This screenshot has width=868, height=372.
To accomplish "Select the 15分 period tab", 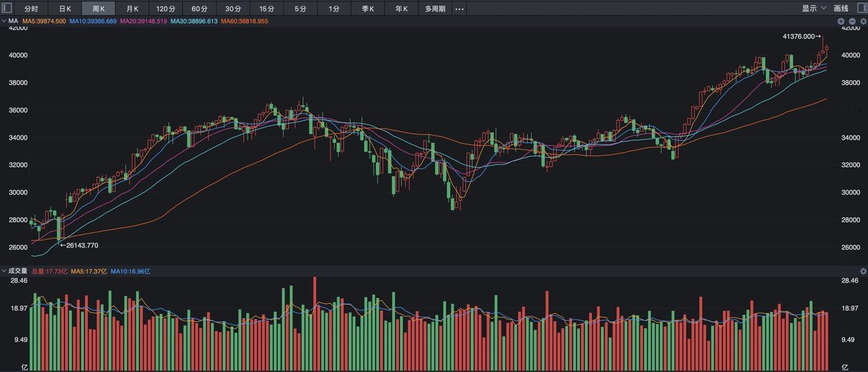I will (x=267, y=9).
